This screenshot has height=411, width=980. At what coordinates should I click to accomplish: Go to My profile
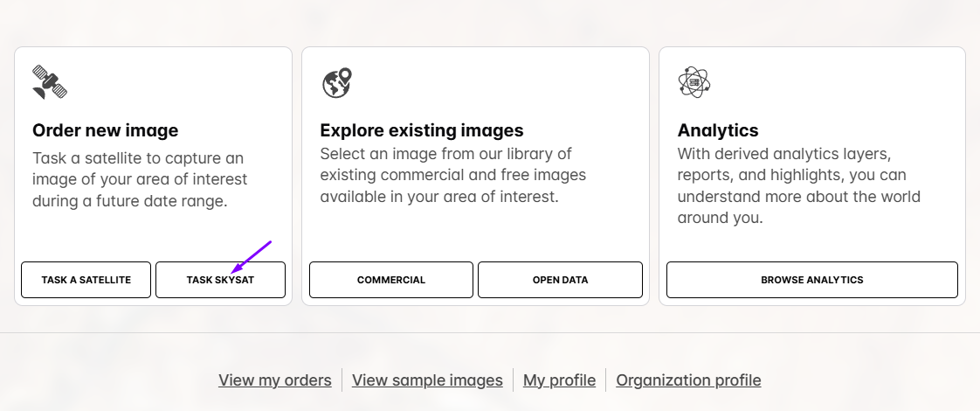[559, 380]
